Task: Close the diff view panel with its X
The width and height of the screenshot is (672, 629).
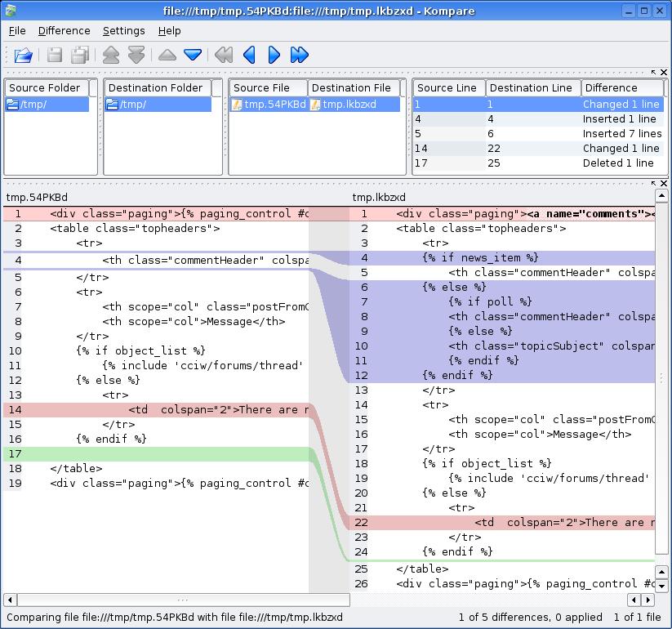Action: (664, 183)
